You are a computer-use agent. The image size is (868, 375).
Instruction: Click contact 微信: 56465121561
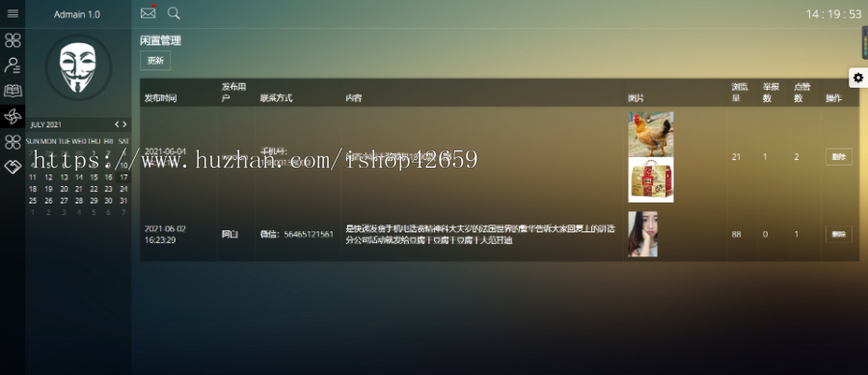[x=297, y=234]
